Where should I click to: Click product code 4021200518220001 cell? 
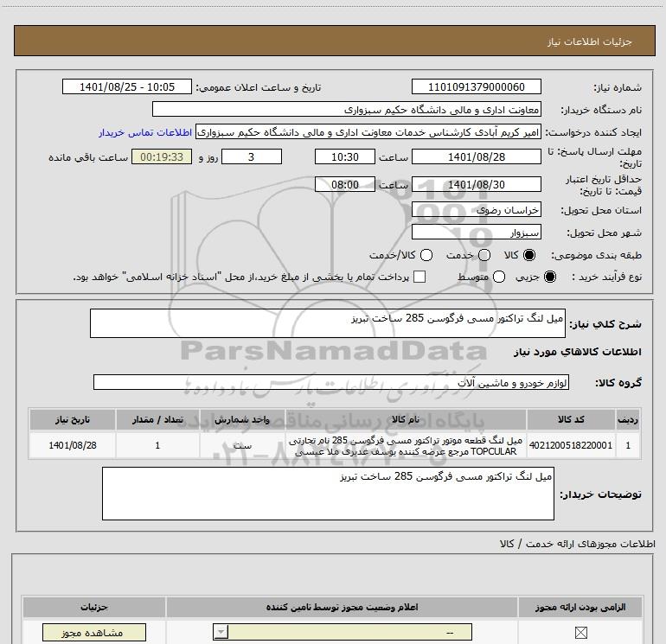coord(571,445)
